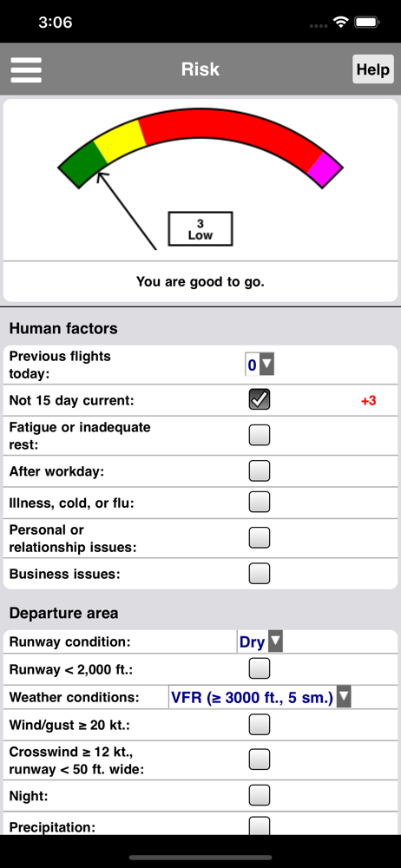Check Personal or relationship issues box
The width and height of the screenshot is (401, 868).
(x=260, y=537)
